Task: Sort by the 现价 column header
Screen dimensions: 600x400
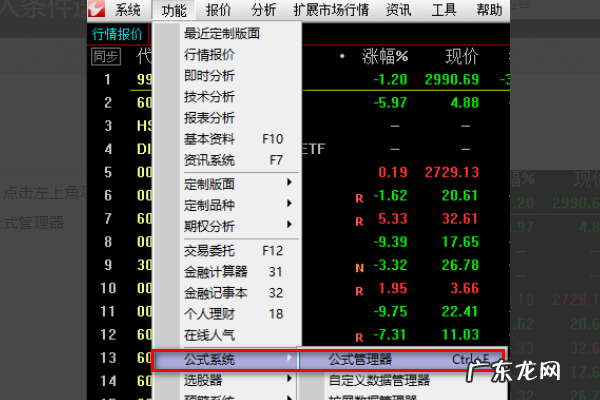Action: point(462,57)
